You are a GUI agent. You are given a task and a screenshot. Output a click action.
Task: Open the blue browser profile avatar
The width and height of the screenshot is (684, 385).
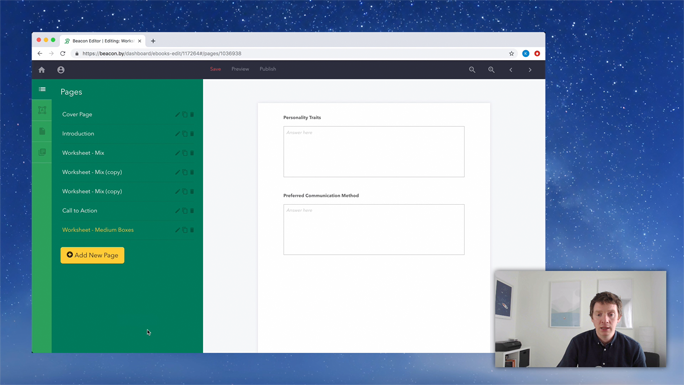526,53
